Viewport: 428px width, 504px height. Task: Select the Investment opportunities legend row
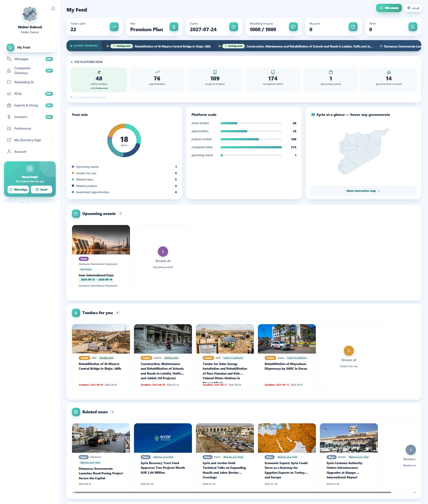click(x=124, y=192)
